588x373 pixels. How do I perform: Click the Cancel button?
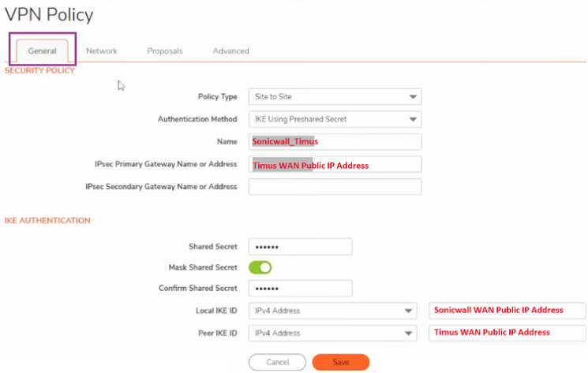[278, 362]
